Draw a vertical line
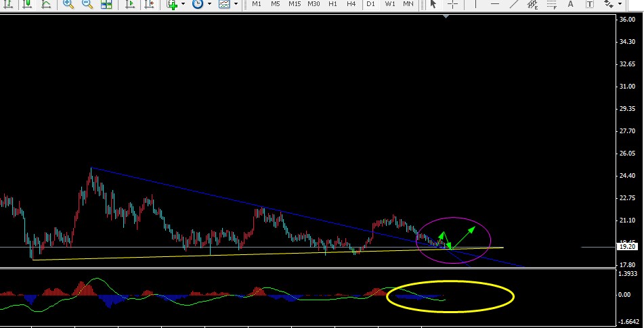Screen dimensions: 644x328 (x=475, y=4)
